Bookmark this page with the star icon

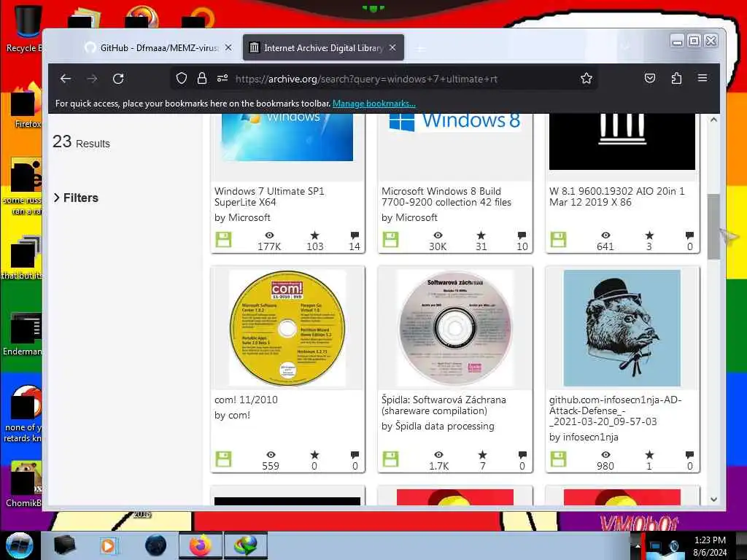click(x=587, y=78)
